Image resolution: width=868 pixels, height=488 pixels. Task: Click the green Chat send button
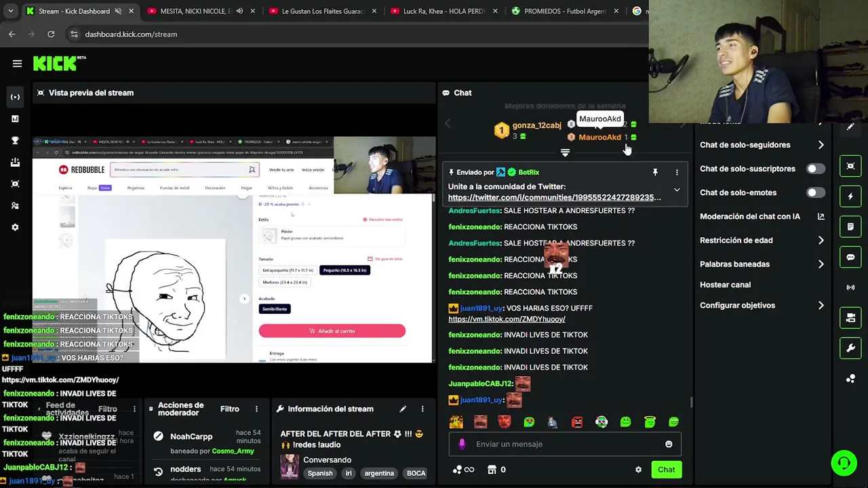point(666,470)
